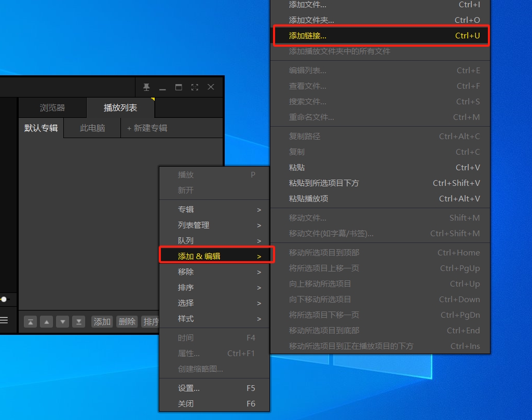Expand the 样式 submenu

tap(185, 319)
